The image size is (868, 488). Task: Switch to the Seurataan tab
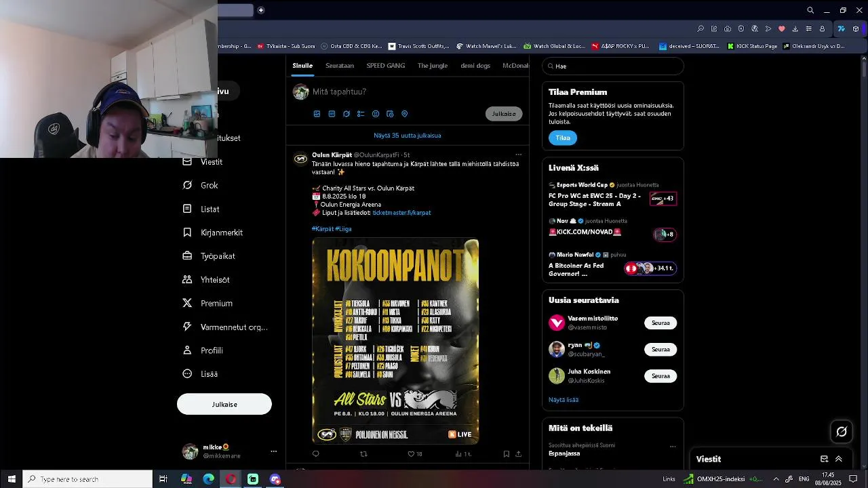pos(340,66)
